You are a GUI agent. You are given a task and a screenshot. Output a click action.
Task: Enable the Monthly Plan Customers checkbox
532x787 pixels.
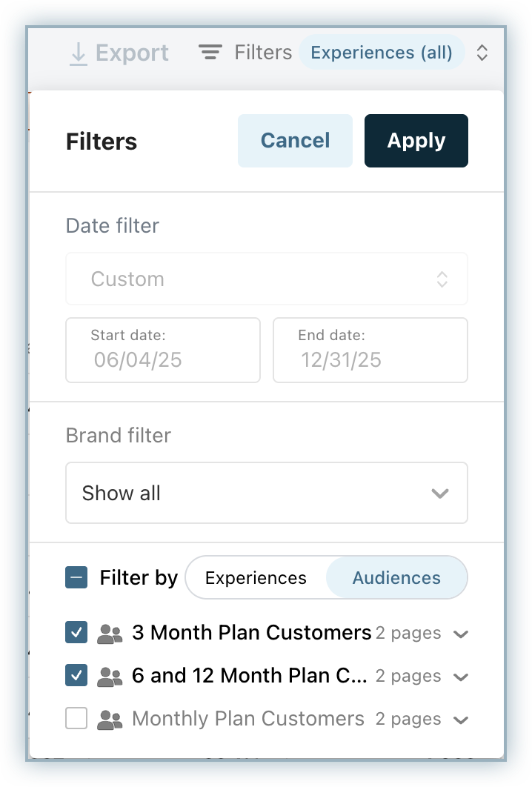76,719
